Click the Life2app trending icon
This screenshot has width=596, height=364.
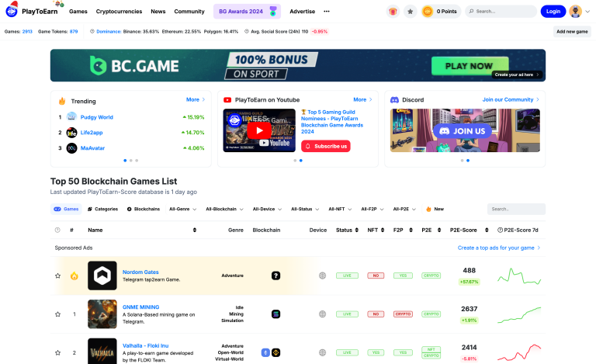72,132
